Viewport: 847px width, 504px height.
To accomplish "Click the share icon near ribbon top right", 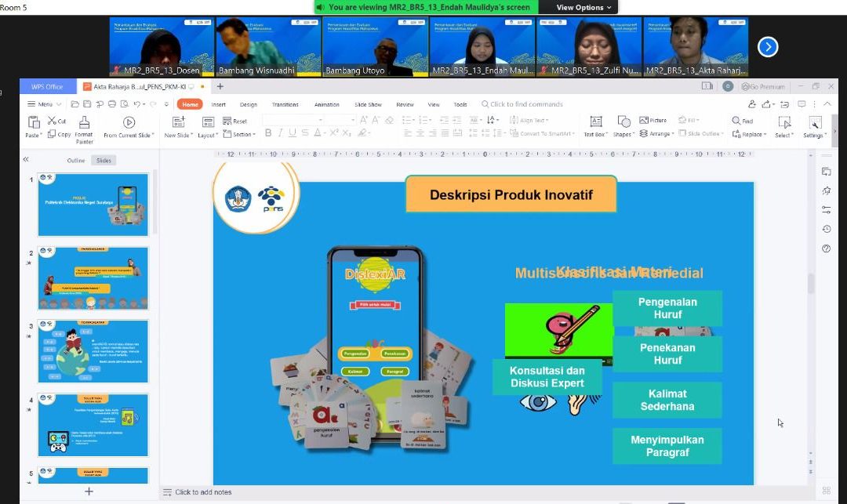I will [x=766, y=104].
